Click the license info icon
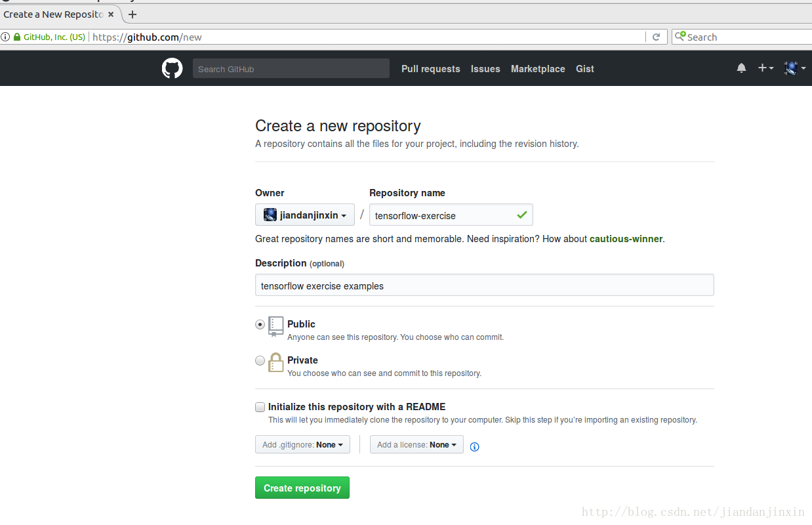The height and width of the screenshot is (525, 812). click(475, 447)
